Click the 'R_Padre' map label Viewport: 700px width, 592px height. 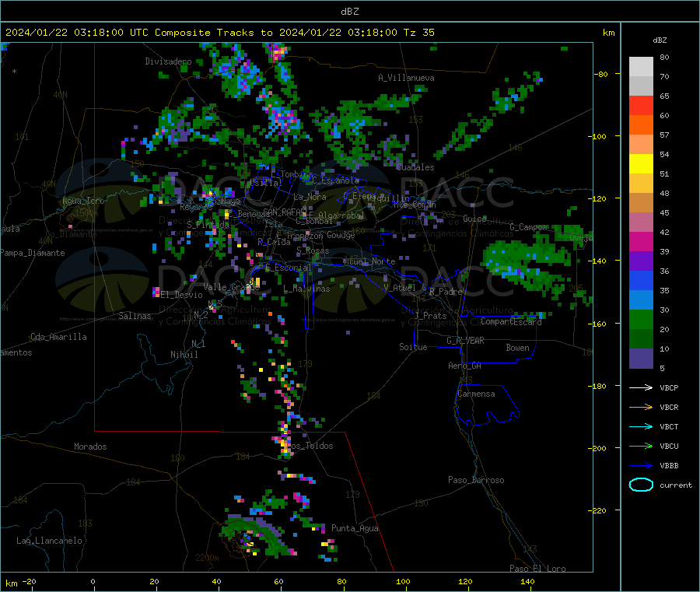446,292
